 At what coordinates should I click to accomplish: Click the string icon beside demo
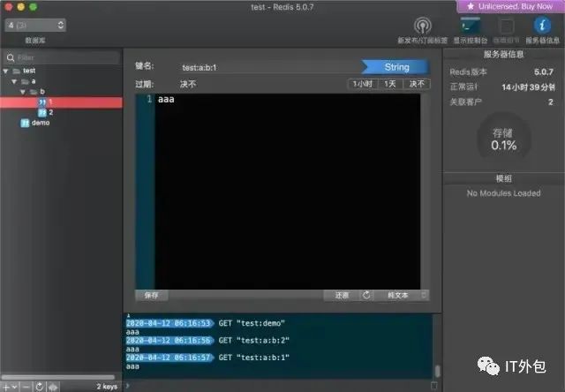pos(25,124)
